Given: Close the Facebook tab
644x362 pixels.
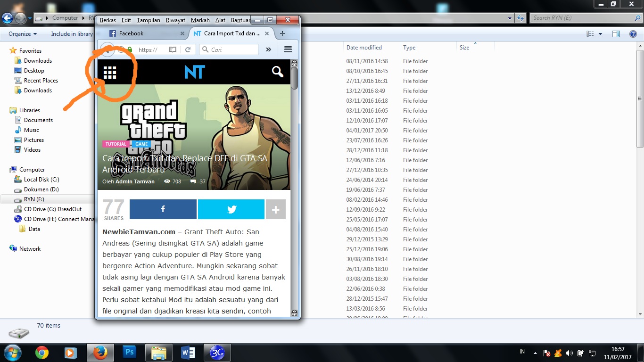Looking at the screenshot, I should tap(182, 33).
